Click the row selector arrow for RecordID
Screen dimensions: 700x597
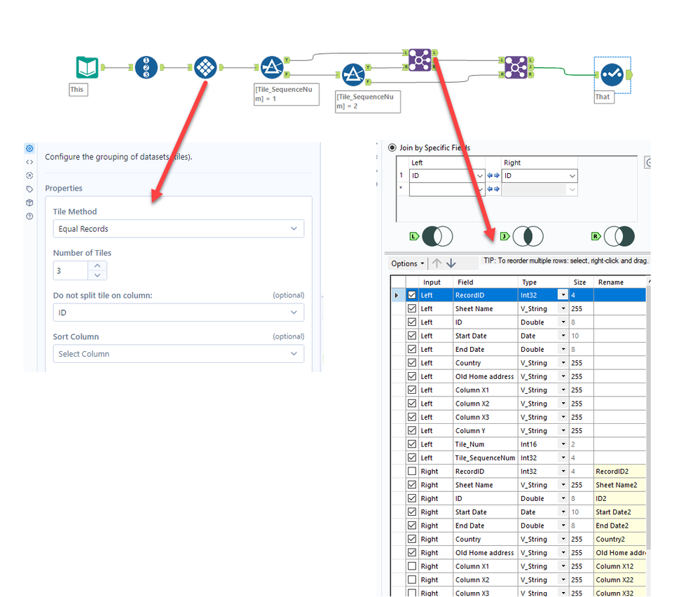397,295
